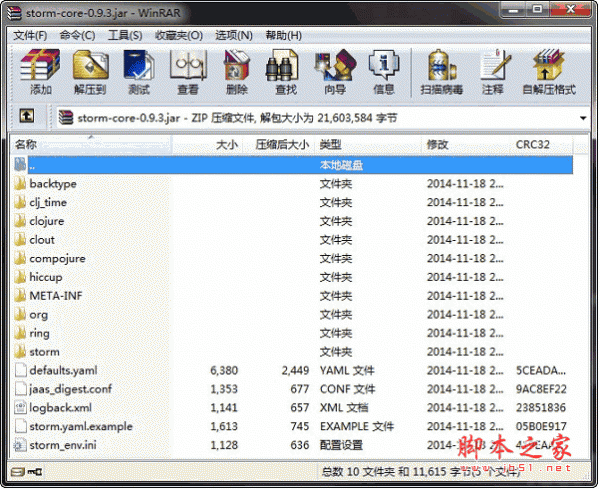Select the storm folder

[x=44, y=352]
